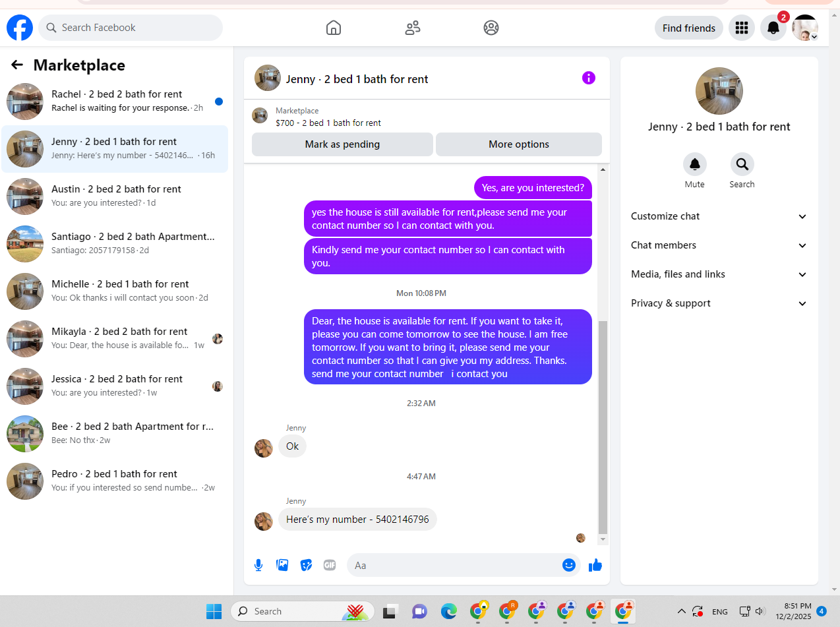This screenshot has height=627, width=840.
Task: Click the chat scrollbar down arrow
Action: (603, 539)
